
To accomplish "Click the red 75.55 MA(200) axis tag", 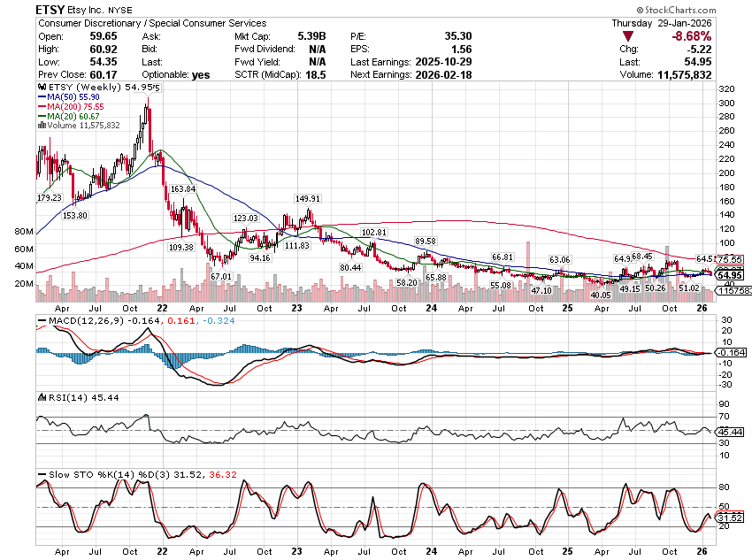I will point(729,260).
